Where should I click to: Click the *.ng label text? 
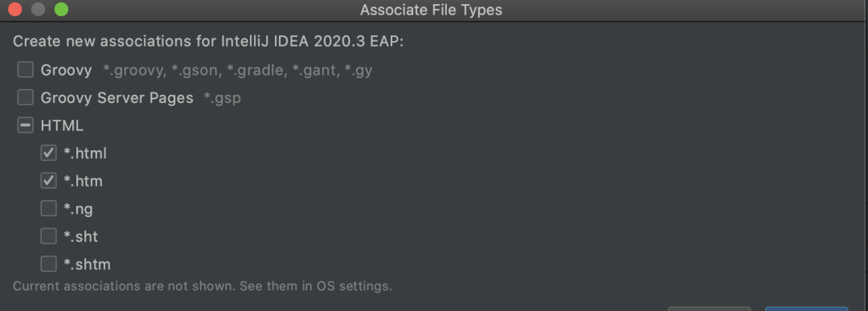pos(78,209)
